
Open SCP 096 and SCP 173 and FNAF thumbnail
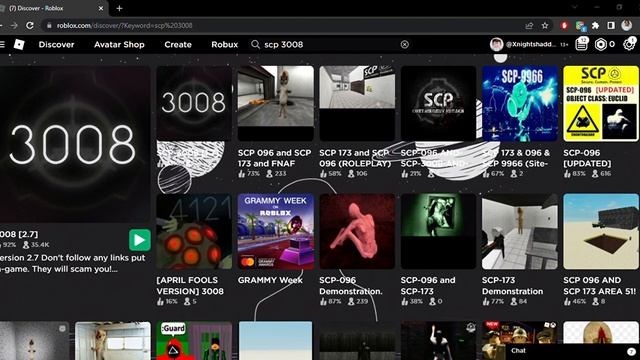point(276,103)
